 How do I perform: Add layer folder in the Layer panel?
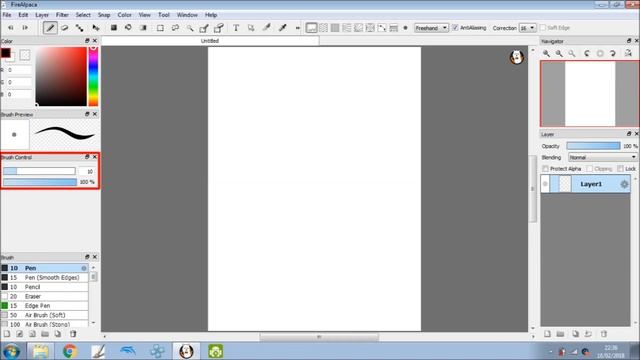560,334
